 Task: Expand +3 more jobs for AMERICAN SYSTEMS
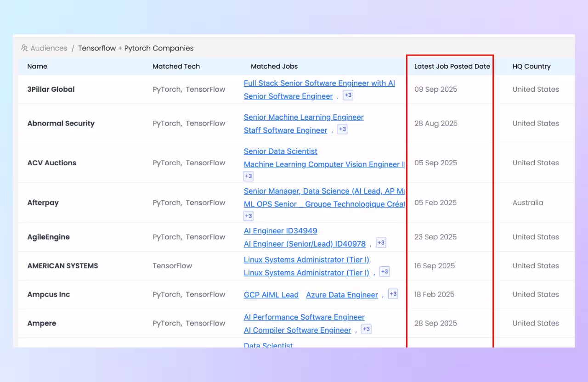pyautogui.click(x=384, y=271)
